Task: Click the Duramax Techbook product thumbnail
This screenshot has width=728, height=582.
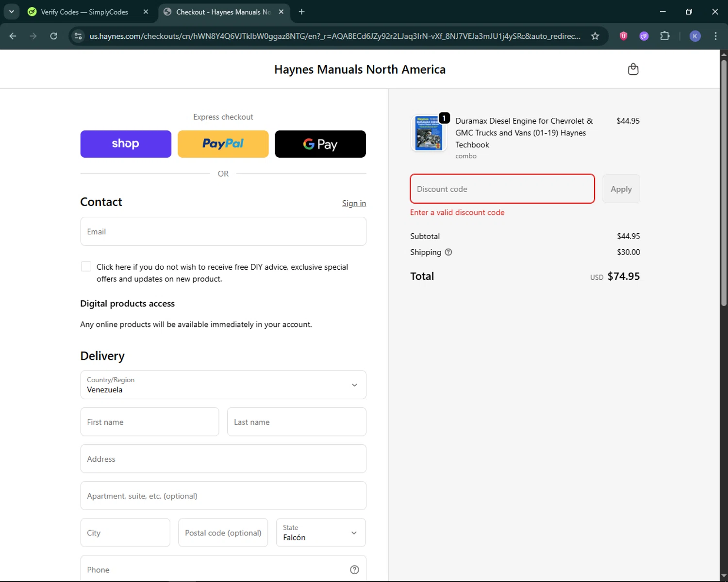Action: pyautogui.click(x=428, y=133)
